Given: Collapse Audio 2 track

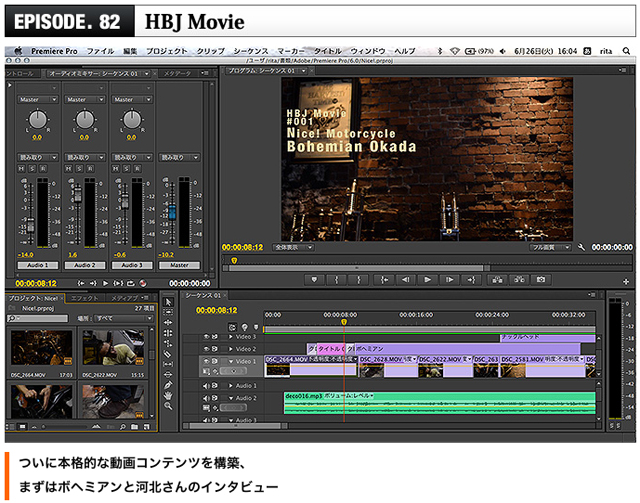Looking at the screenshot, I should (x=231, y=398).
